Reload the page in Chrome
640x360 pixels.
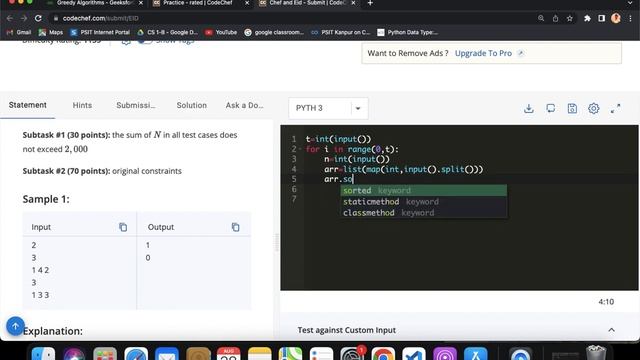pyautogui.click(x=38, y=18)
